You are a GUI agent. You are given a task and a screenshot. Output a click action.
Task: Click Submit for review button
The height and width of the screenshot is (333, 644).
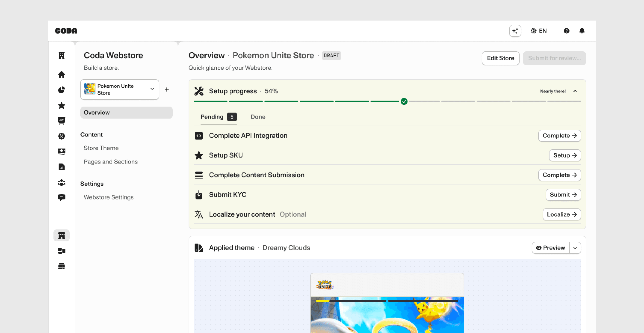554,58
